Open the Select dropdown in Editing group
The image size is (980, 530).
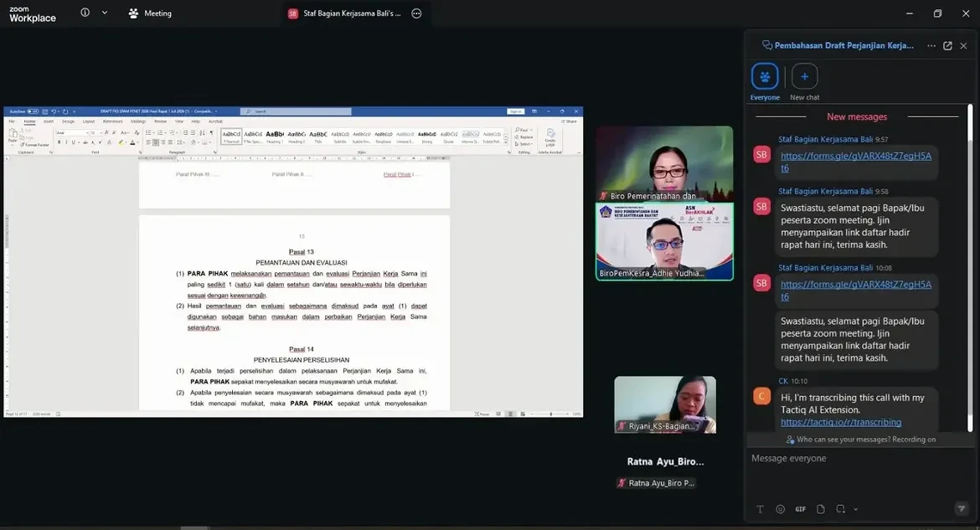point(524,144)
